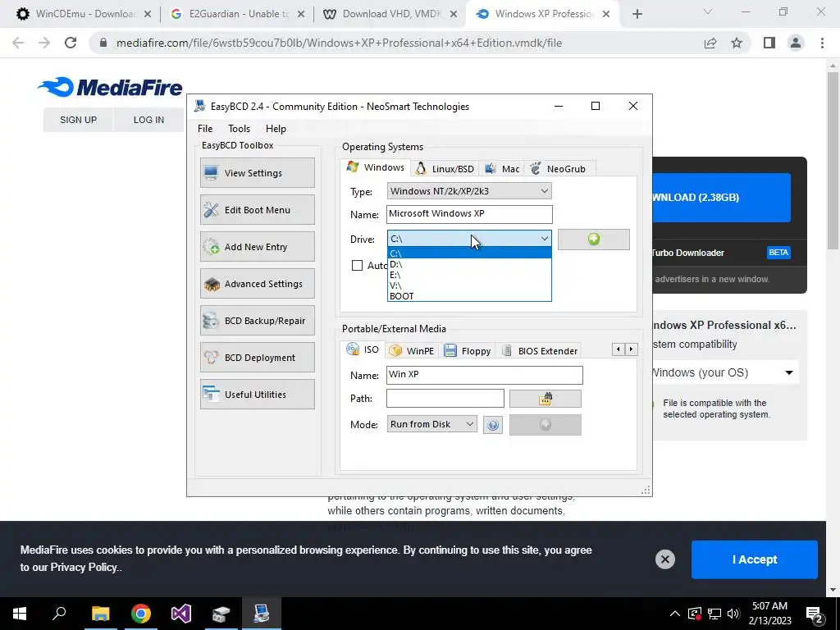Expand the Mode Run from Disk dropdown
The image size is (840, 630).
coord(431,424)
